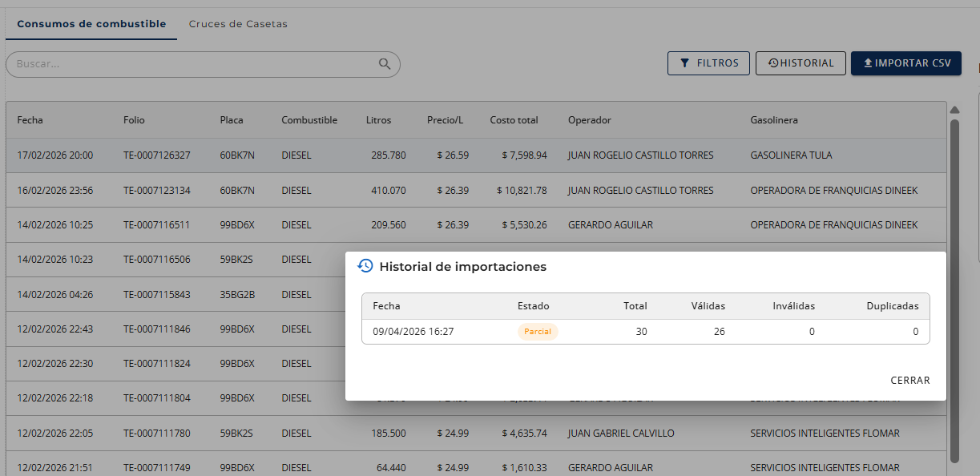Open the FILTROS button
The image size is (980, 476).
point(708,63)
